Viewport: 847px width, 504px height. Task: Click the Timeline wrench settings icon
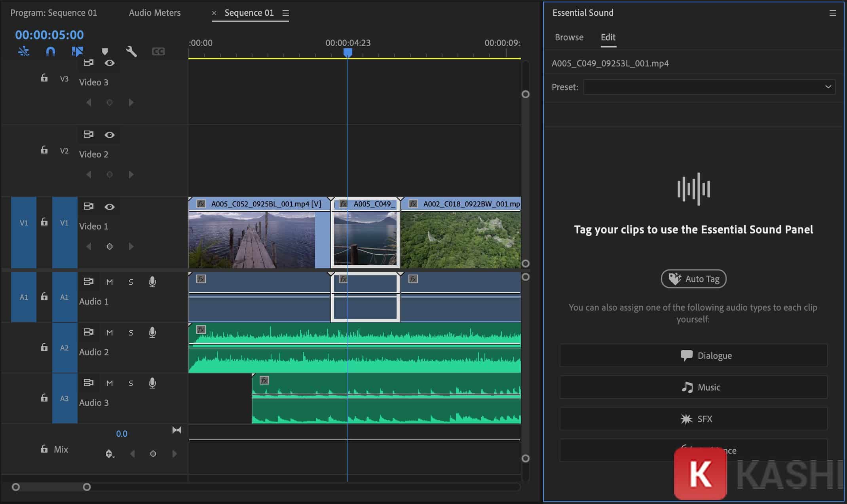tap(131, 51)
